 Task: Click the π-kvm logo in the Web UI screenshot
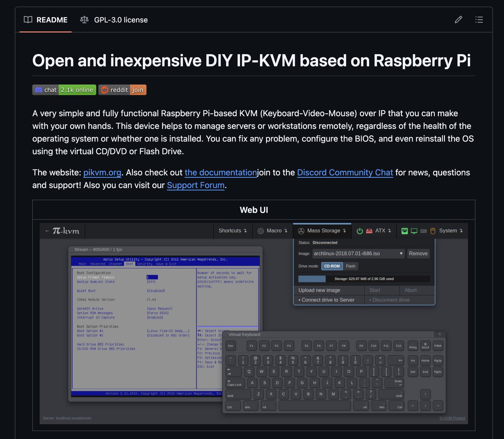[x=66, y=231]
